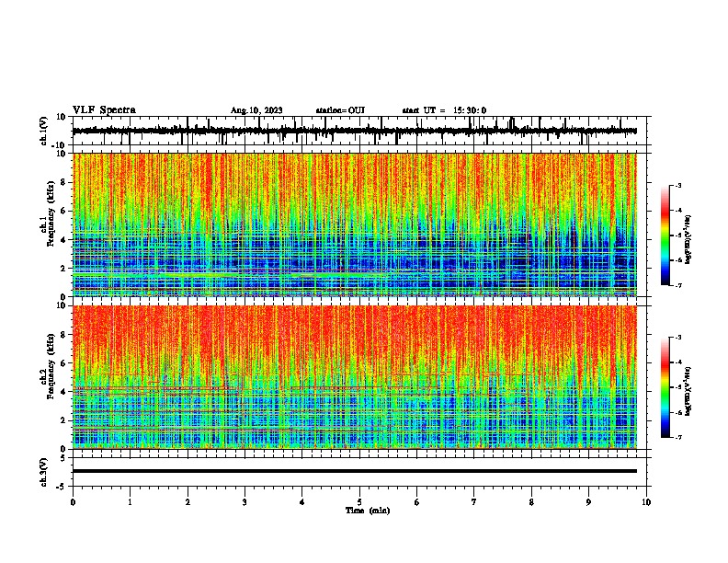
Task: Click the "4" kHz tick of ch.2 spectrogram
Action: tap(63, 392)
